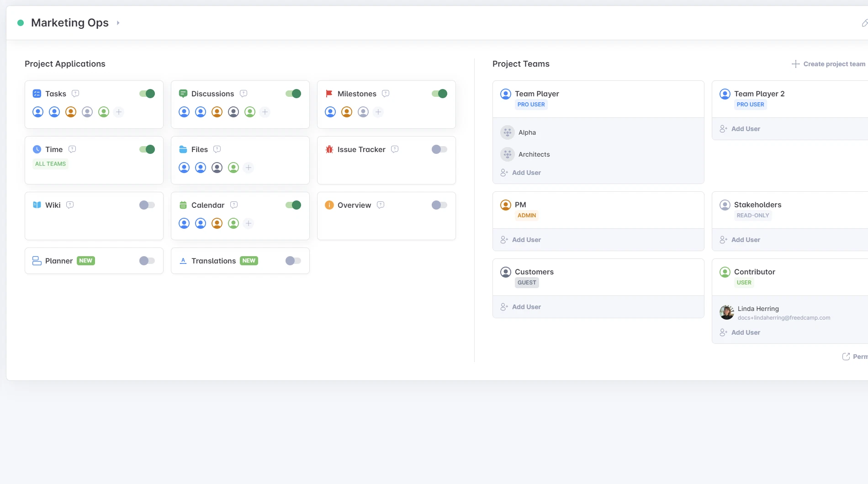Click the Wiki book icon
The image size is (868, 484).
[37, 205]
